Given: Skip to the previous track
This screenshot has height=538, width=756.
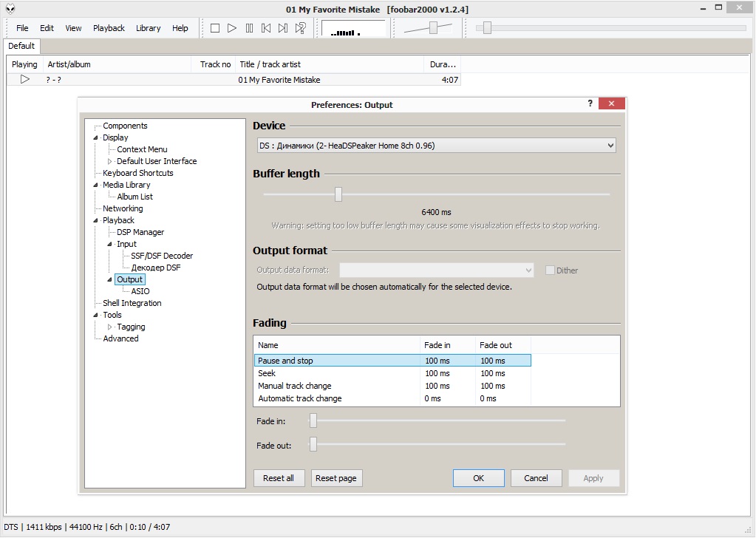Looking at the screenshot, I should (266, 28).
